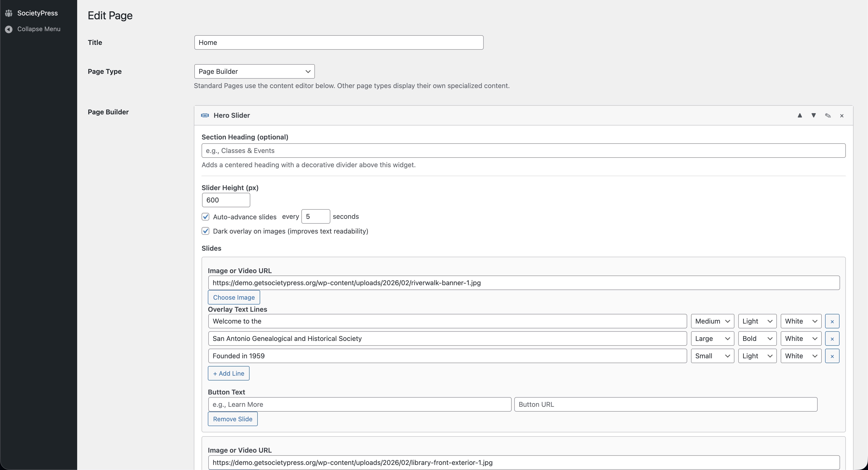868x470 pixels.
Task: Move Hero Slider widget down
Action: 814,115
